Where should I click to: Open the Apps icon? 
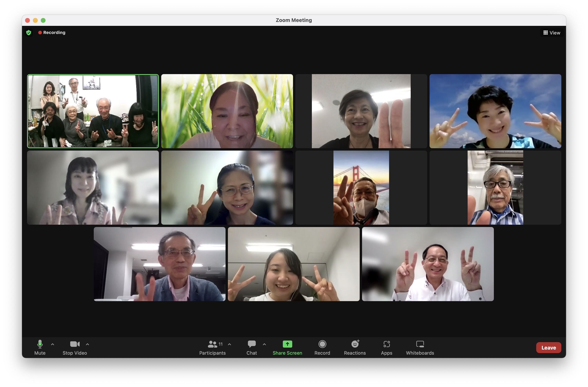[x=387, y=344]
